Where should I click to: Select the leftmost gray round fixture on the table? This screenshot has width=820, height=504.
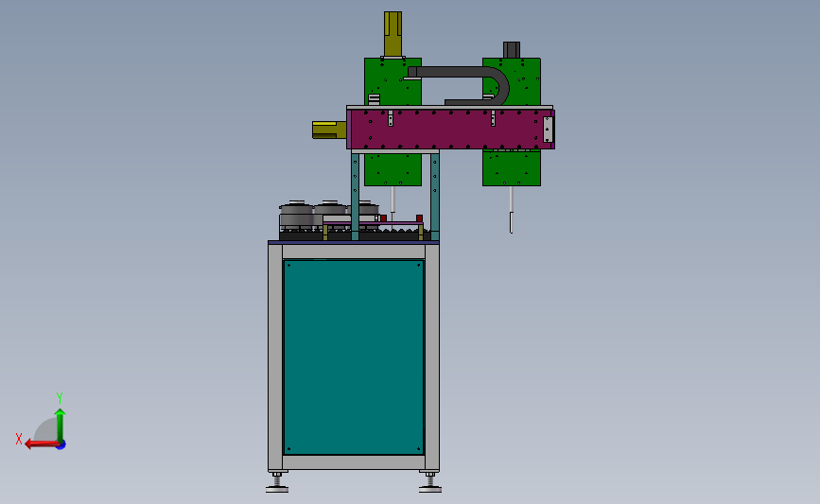coord(297,216)
